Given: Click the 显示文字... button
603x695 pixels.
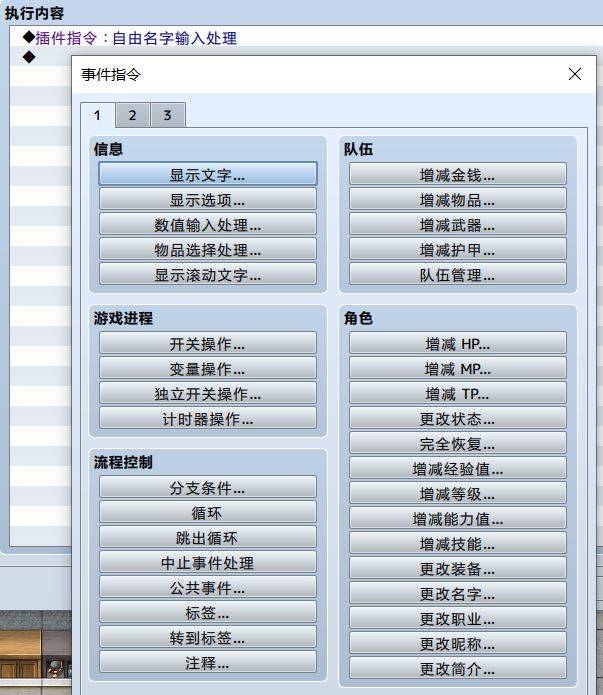Looking at the screenshot, I should tap(208, 174).
